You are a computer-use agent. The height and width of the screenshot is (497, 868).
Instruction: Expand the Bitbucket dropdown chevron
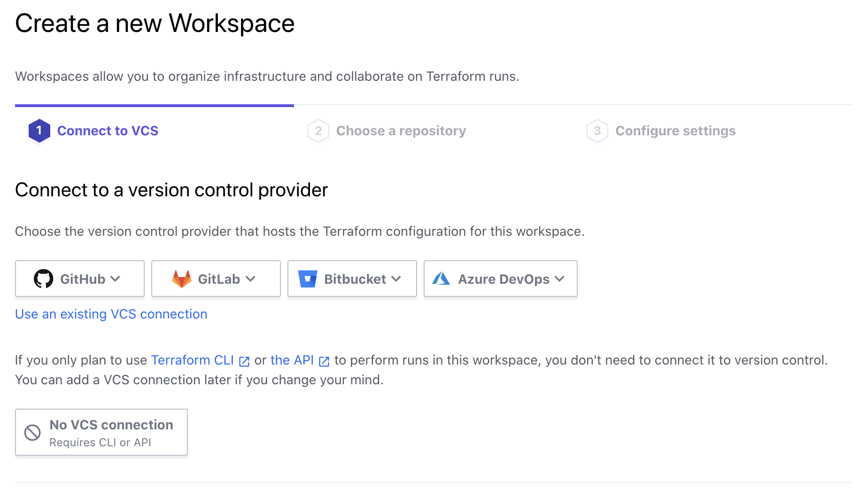396,279
